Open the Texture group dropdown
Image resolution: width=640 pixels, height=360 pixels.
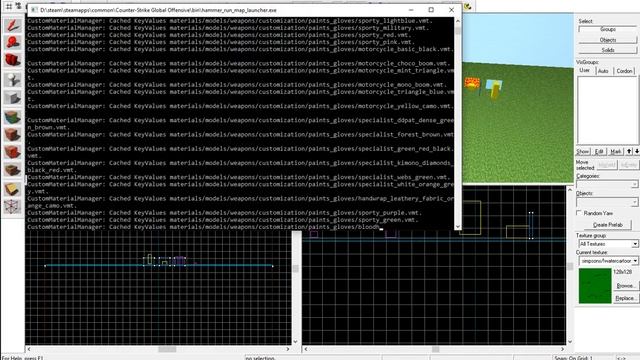[x=608, y=244]
